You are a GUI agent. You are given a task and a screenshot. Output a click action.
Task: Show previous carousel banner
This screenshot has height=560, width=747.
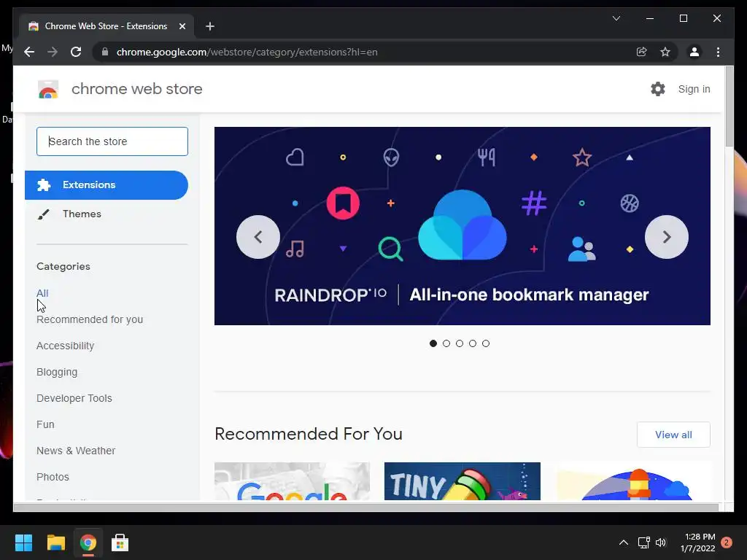point(258,237)
